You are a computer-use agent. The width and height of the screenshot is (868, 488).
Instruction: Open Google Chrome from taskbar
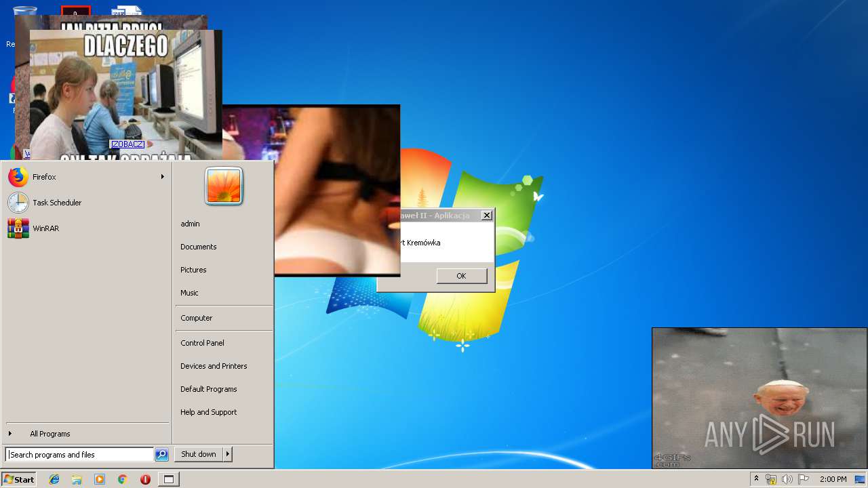pos(123,479)
